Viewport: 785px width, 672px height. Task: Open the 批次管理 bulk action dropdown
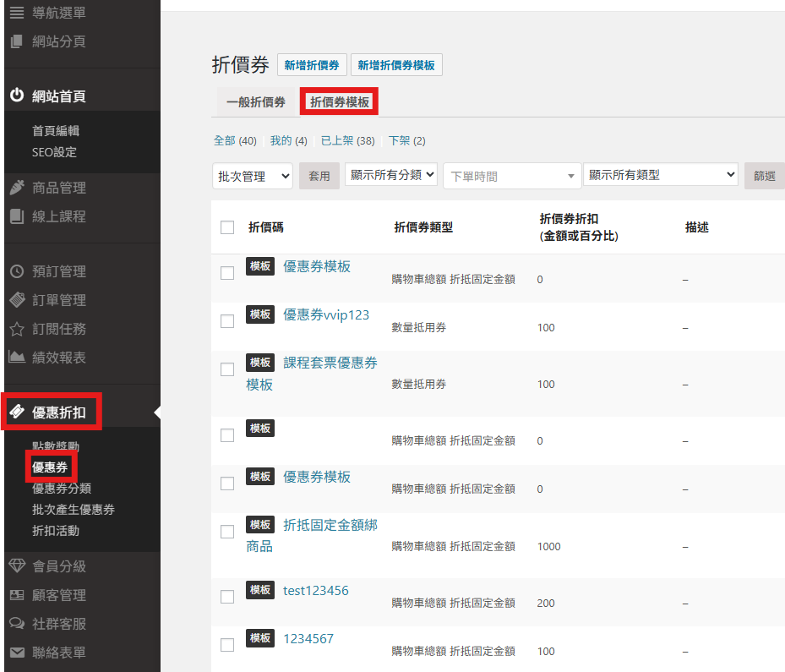point(252,176)
